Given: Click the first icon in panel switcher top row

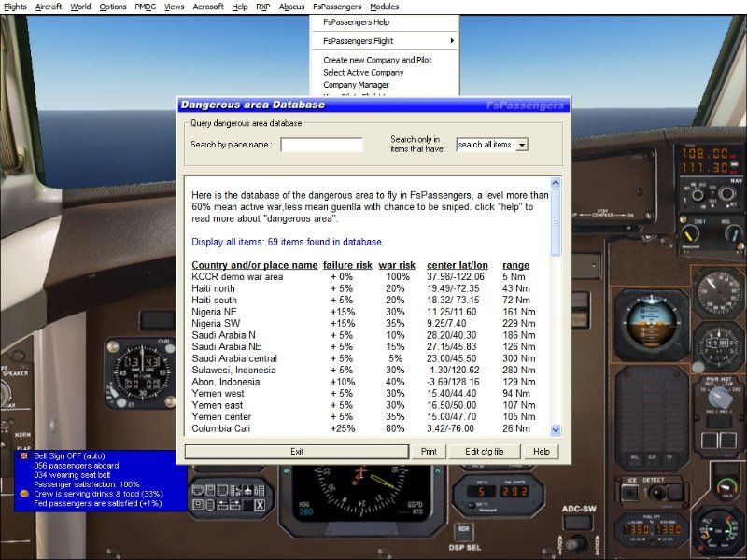Looking at the screenshot, I should point(198,490).
